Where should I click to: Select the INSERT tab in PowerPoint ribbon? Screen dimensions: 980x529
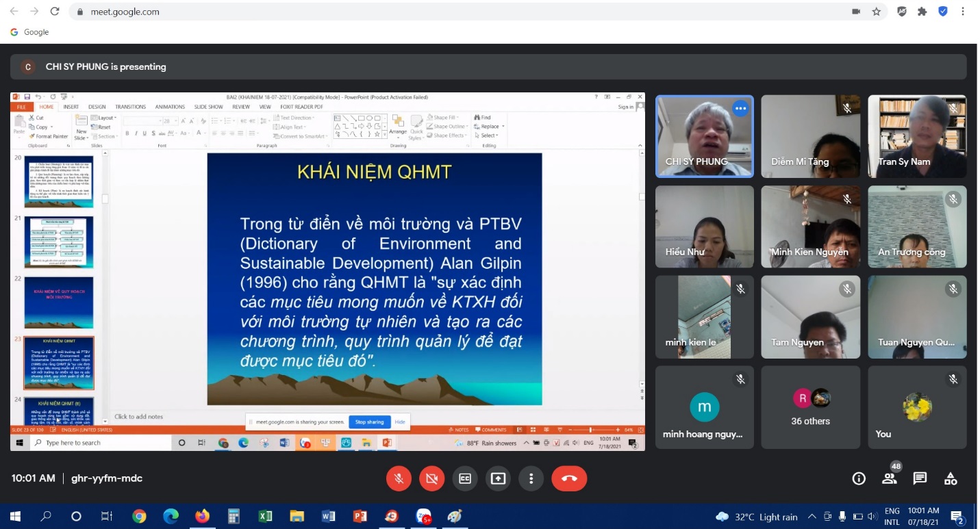(x=71, y=107)
